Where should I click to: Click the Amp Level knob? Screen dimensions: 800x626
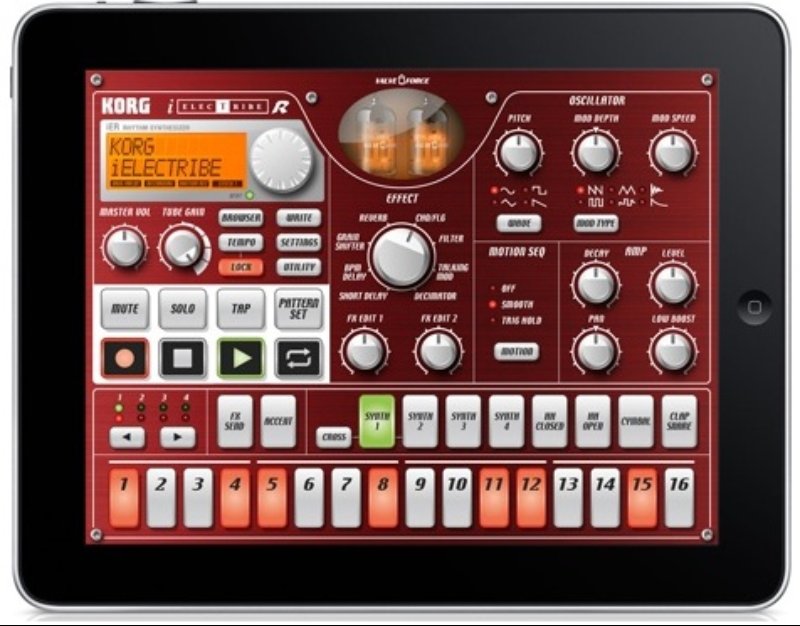673,285
